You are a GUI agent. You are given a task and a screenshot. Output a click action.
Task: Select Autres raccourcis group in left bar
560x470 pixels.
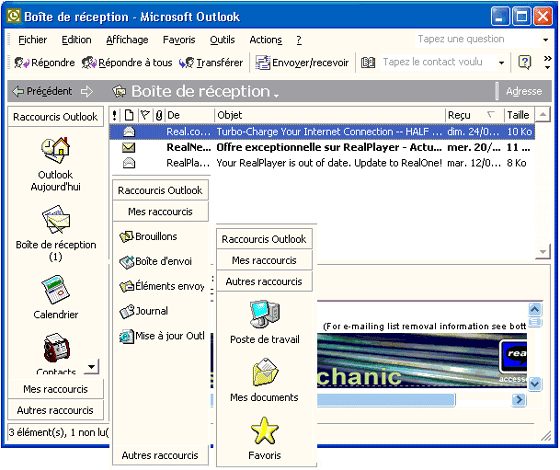pos(55,410)
